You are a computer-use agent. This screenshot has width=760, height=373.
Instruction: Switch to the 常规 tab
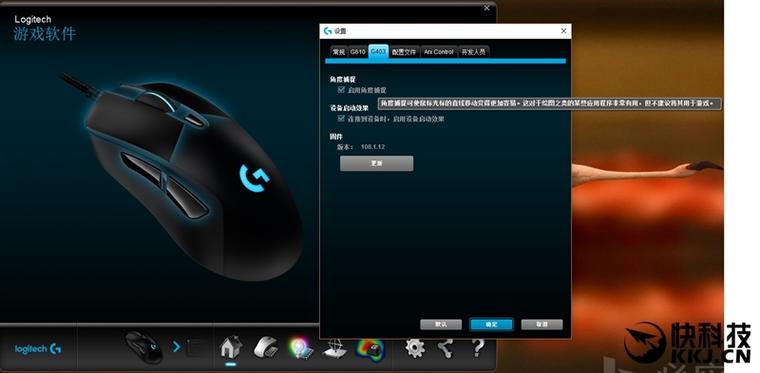[x=339, y=52]
